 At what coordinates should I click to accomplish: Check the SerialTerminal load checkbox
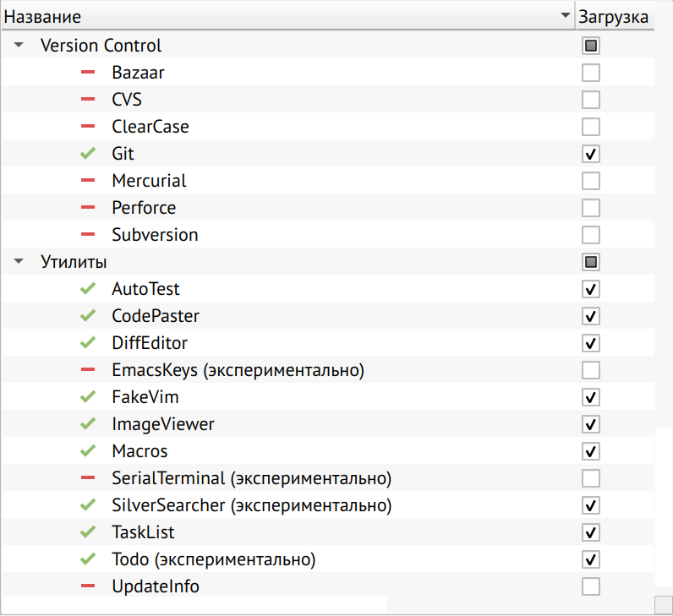591,478
